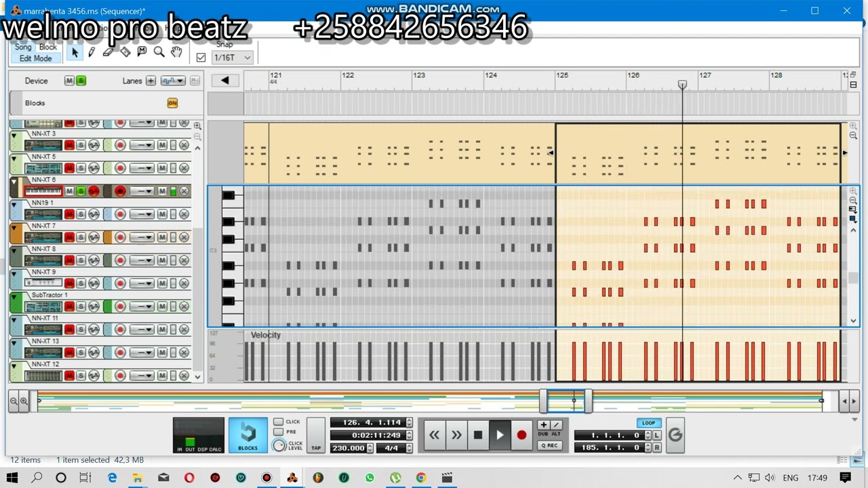Click the Q Rec button

(x=549, y=445)
